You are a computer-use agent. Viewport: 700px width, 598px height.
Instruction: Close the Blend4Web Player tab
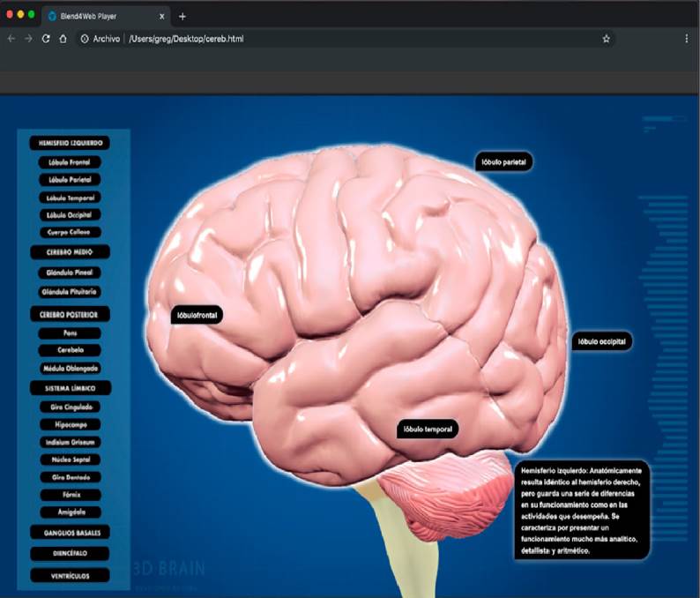[x=161, y=16]
